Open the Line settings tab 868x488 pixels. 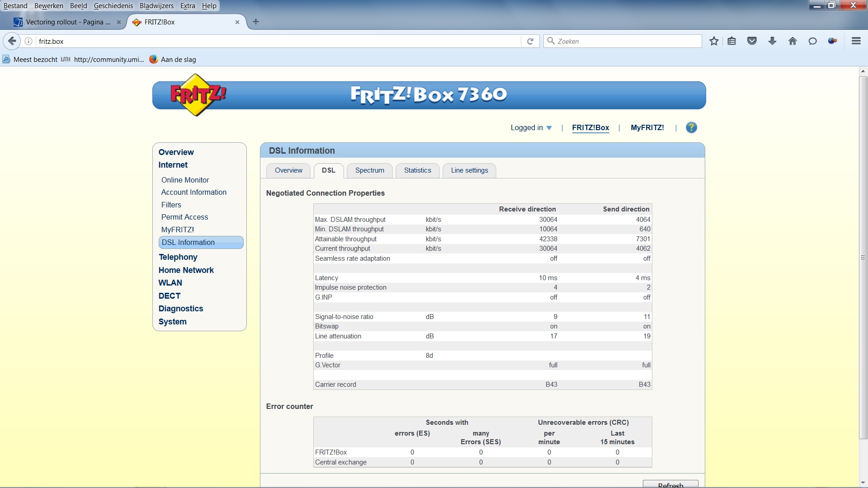[x=469, y=170]
